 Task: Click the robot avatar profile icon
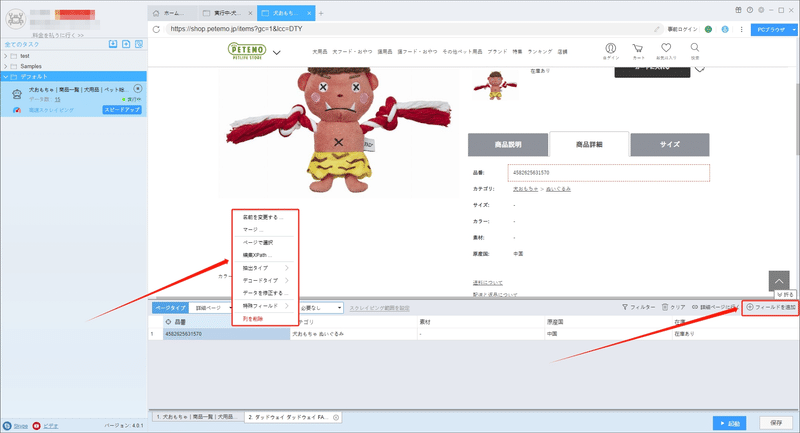16,19
